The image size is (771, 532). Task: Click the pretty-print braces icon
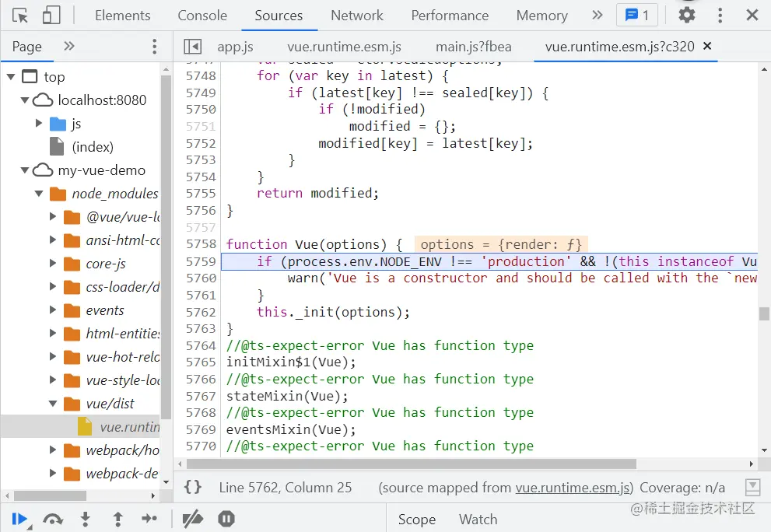click(x=193, y=487)
